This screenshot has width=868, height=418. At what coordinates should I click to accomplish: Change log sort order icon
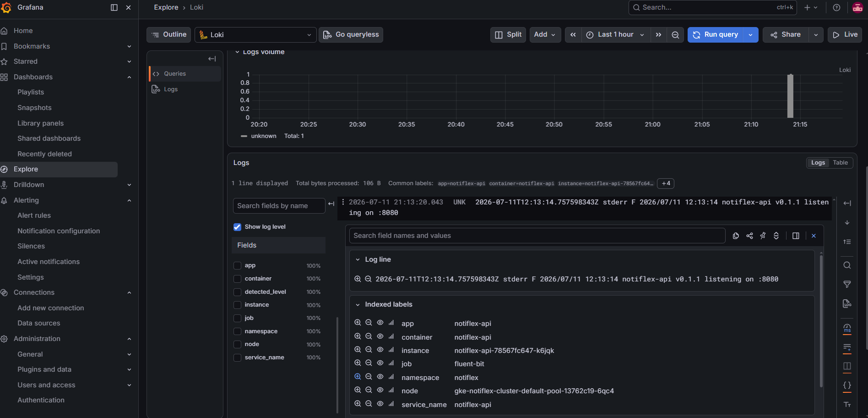[847, 242]
